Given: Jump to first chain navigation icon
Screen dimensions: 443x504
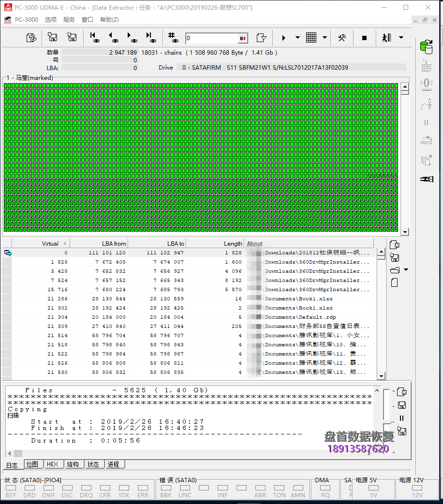Looking at the screenshot, I should pos(95,38).
